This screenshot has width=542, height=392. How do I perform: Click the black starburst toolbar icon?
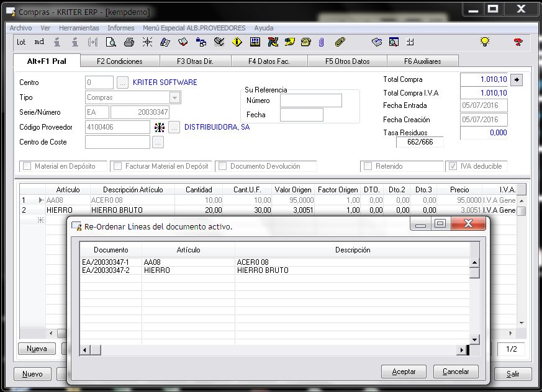point(147,42)
